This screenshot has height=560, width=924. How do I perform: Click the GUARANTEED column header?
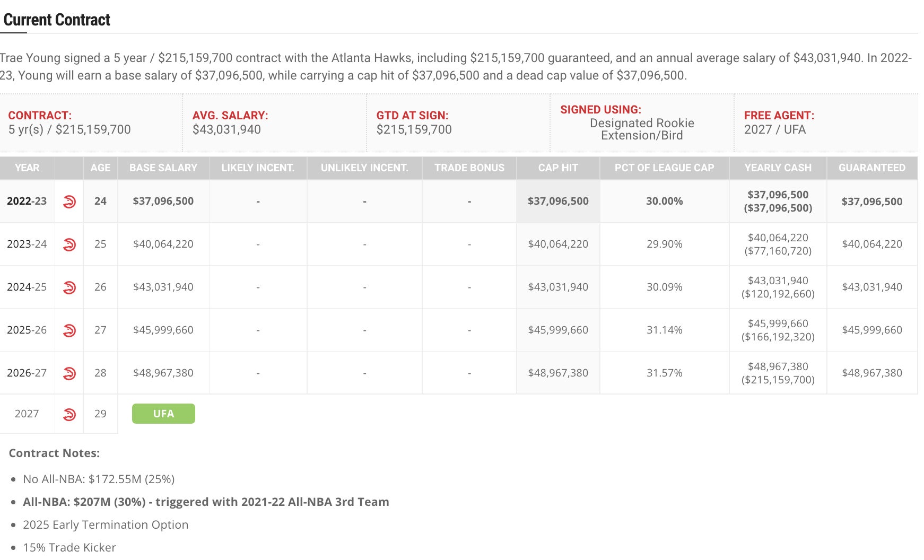(871, 168)
